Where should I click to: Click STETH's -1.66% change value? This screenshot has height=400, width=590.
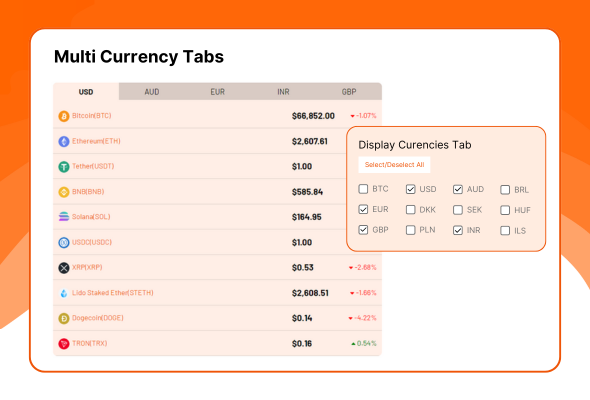[x=366, y=293]
